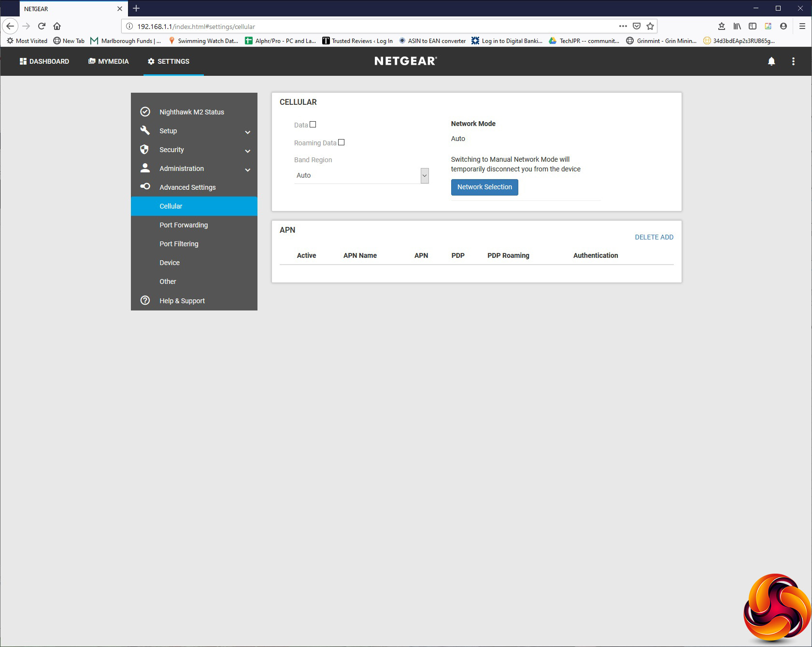Open the bookmarks menu toolbar icon
Viewport: 812px width, 647px height.
click(722, 26)
